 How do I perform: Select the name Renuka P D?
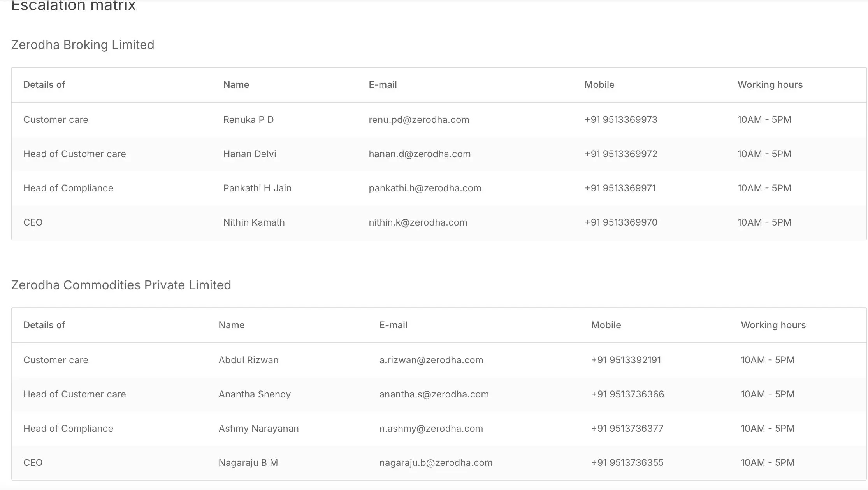(248, 120)
